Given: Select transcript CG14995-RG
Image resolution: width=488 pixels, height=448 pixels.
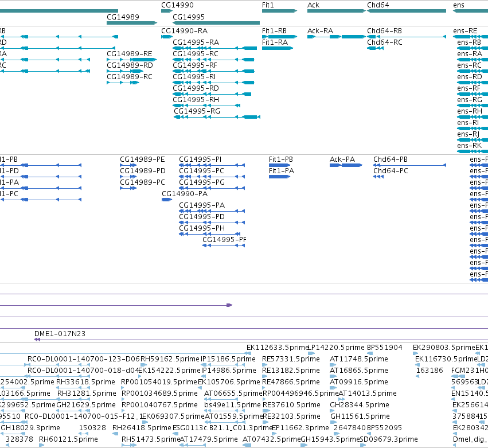Looking at the screenshot, I should tap(217, 117).
